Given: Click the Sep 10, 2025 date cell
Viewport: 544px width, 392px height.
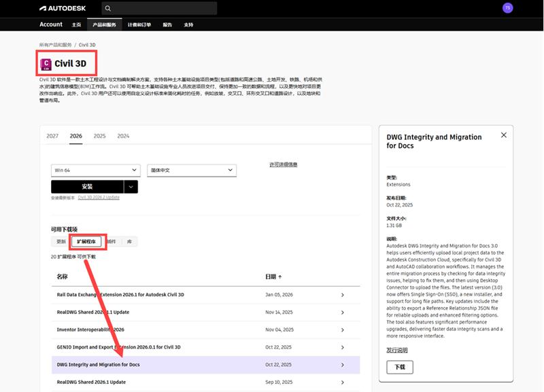Looking at the screenshot, I should (279, 382).
